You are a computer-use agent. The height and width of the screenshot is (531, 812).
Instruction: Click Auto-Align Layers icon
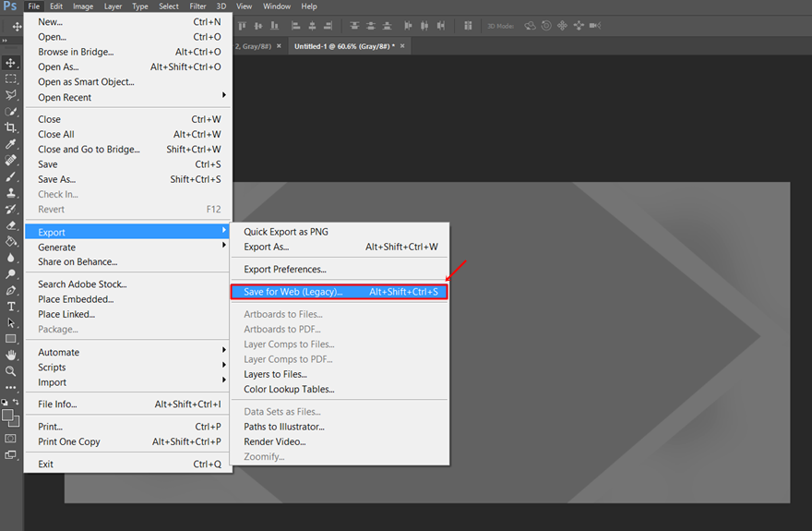pyautogui.click(x=468, y=25)
